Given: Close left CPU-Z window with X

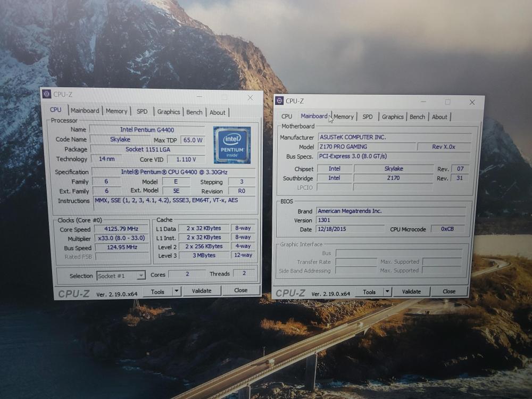Looking at the screenshot, I should point(251,98).
